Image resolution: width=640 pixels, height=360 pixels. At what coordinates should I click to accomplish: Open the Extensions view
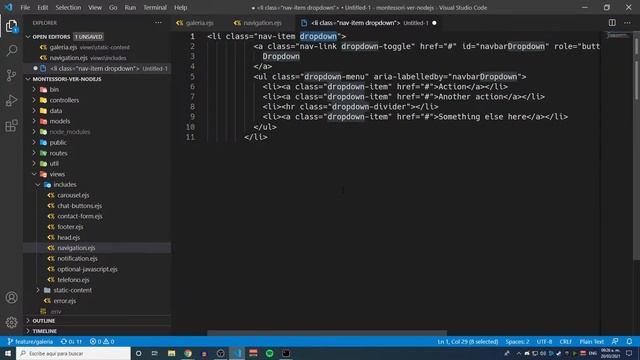(x=11, y=126)
